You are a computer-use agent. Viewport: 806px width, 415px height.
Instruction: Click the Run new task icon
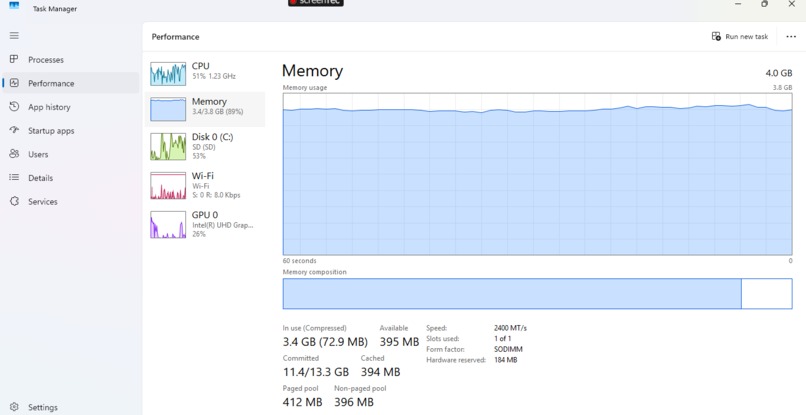click(716, 37)
